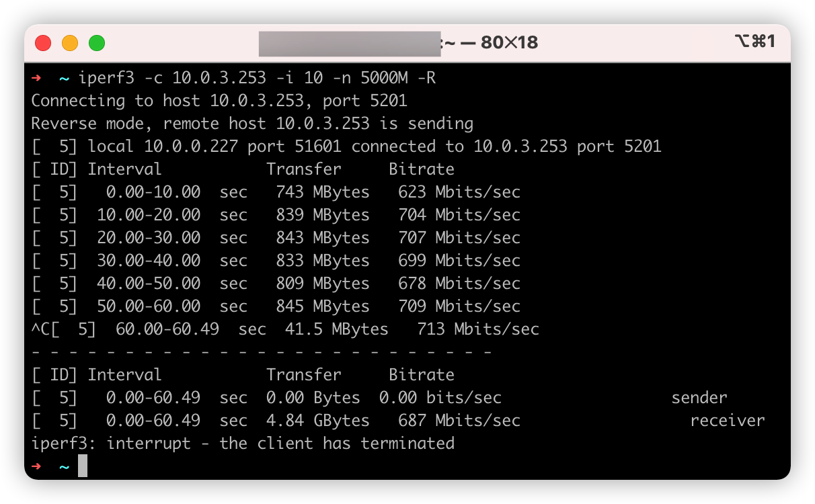Screen dimensions: 815x504
Task: Click the "sender" label in the summary
Action: point(699,398)
